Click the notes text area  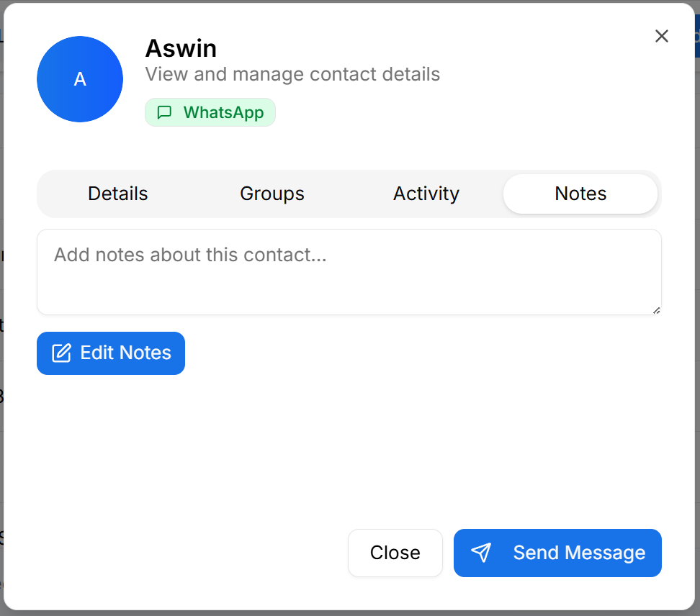tap(349, 272)
